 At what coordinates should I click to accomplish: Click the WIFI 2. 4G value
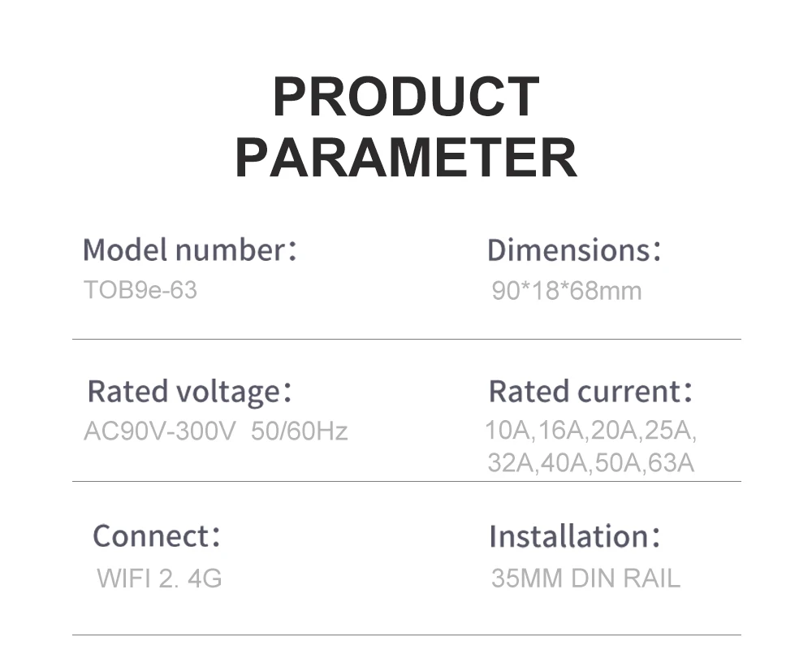pos(159,578)
